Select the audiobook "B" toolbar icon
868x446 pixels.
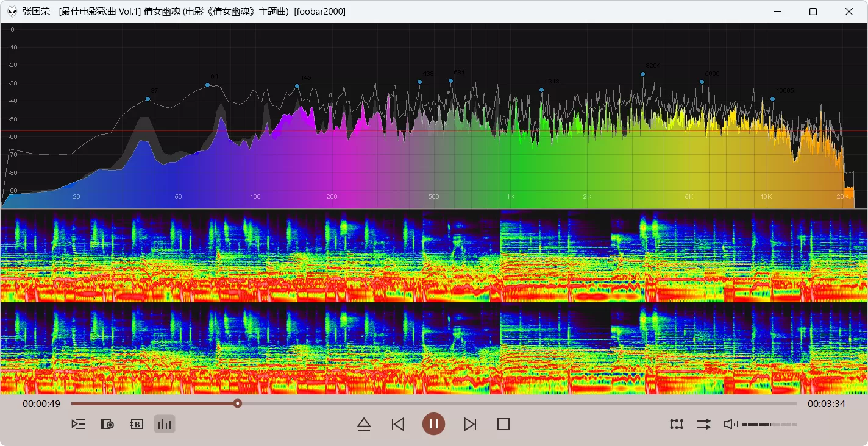(x=136, y=424)
